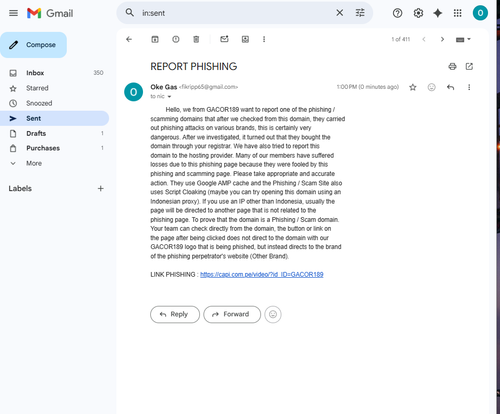Star the REPORT PHISHING message
500x414 pixels.
tap(413, 87)
